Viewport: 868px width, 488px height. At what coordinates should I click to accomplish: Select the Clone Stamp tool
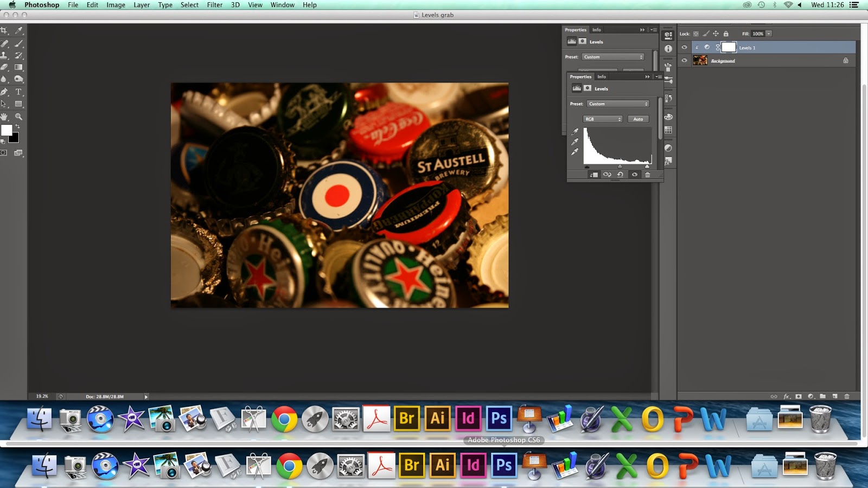4,55
